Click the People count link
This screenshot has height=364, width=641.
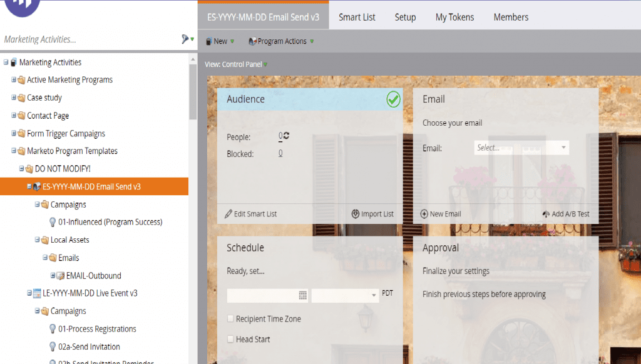pos(280,136)
